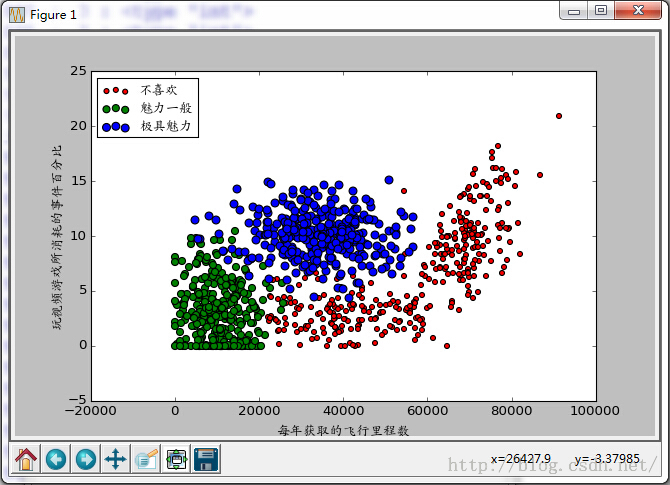Reset the plot to original home view
The image size is (670, 485).
pos(26,459)
